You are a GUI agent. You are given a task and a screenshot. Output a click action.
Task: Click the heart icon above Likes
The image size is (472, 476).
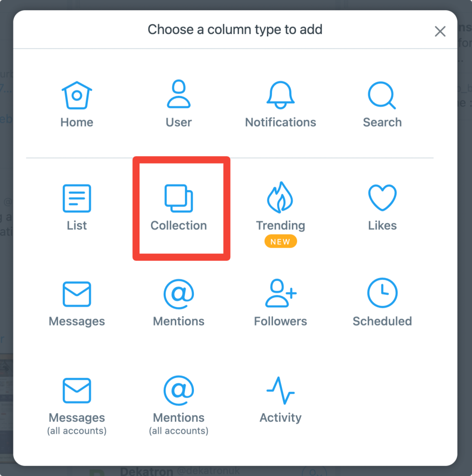tap(382, 198)
